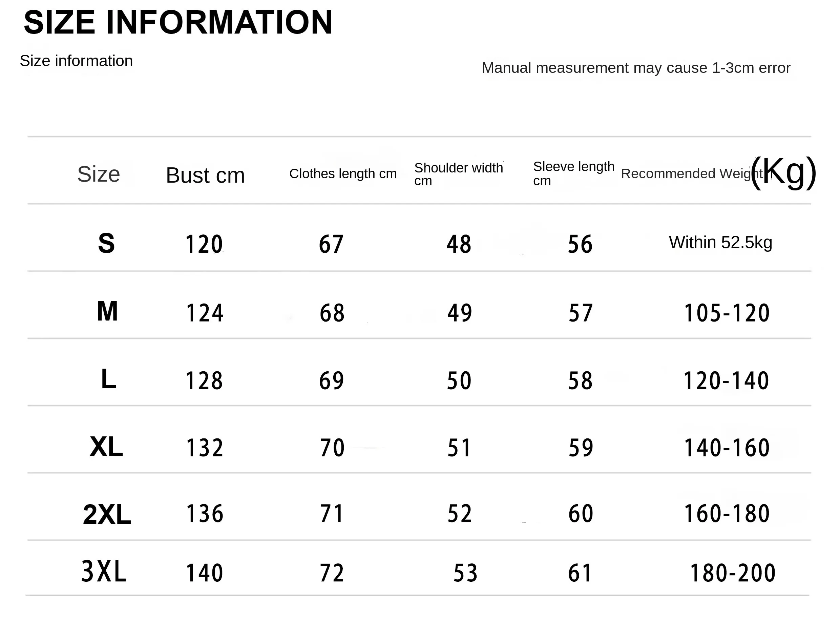Image resolution: width=840 pixels, height=618 pixels.
Task: Select the M size row label
Action: point(107,311)
